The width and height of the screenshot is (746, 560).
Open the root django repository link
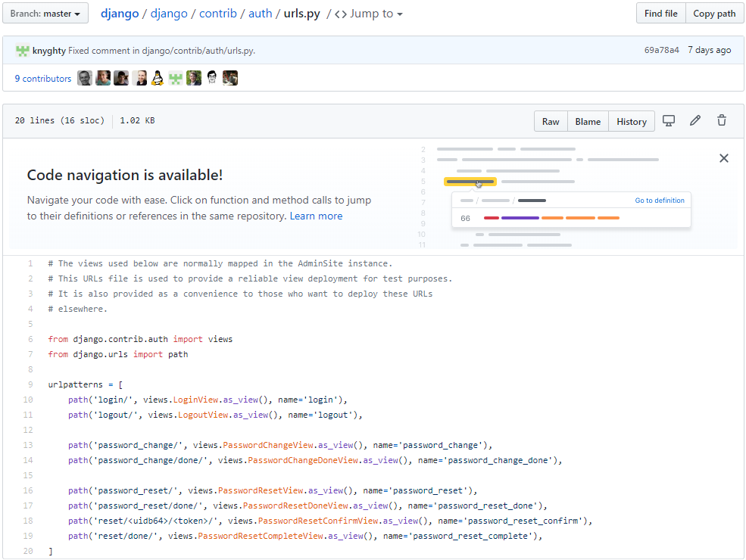(120, 14)
